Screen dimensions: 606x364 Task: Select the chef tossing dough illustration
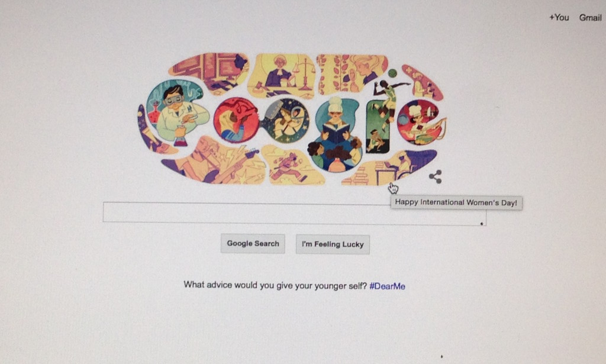[421, 122]
